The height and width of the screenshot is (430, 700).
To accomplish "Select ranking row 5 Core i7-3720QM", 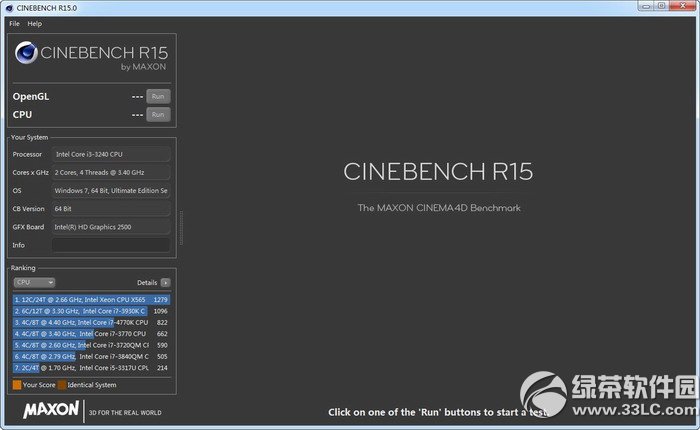I will tap(91, 345).
